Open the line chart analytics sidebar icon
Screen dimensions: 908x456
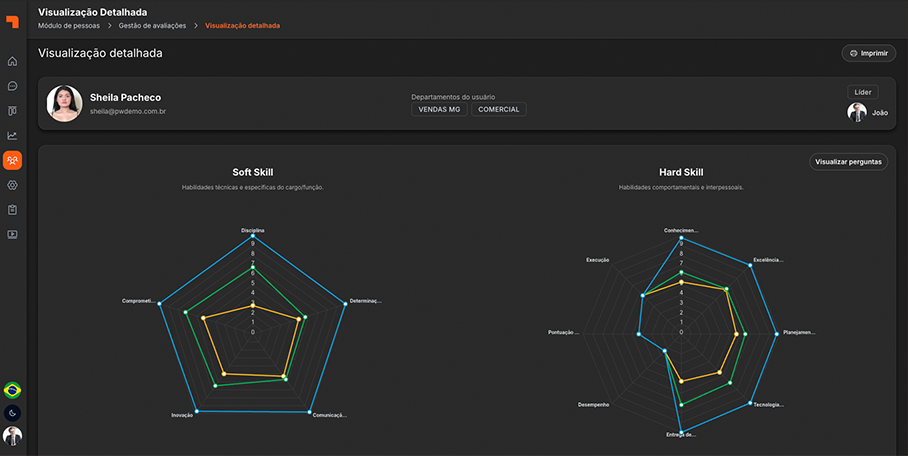pyautogui.click(x=12, y=136)
